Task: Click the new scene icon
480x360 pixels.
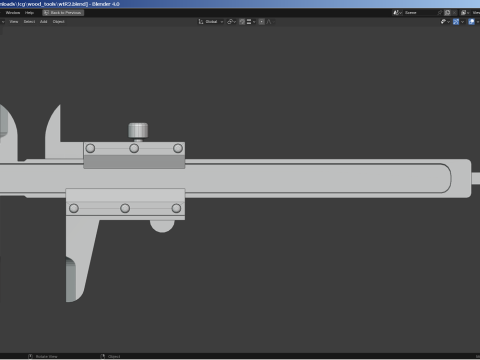Action: (448, 13)
